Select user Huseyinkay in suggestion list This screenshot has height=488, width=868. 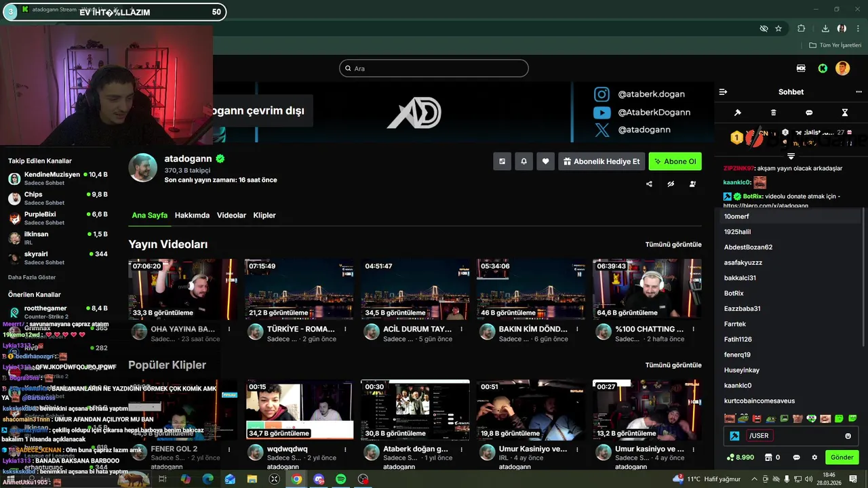click(x=791, y=370)
